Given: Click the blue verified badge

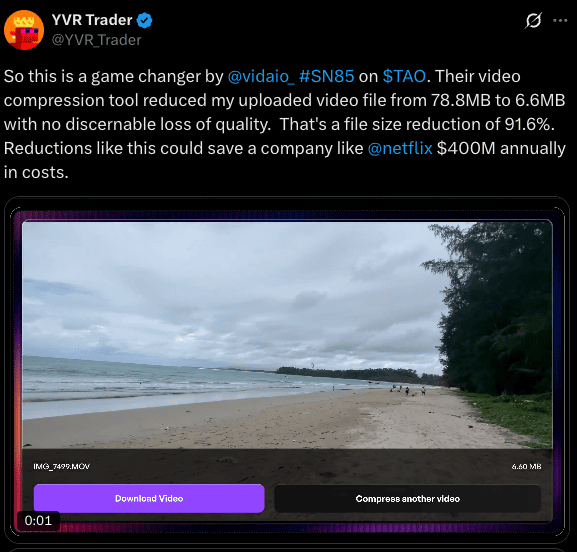Looking at the screenshot, I should point(145,20).
